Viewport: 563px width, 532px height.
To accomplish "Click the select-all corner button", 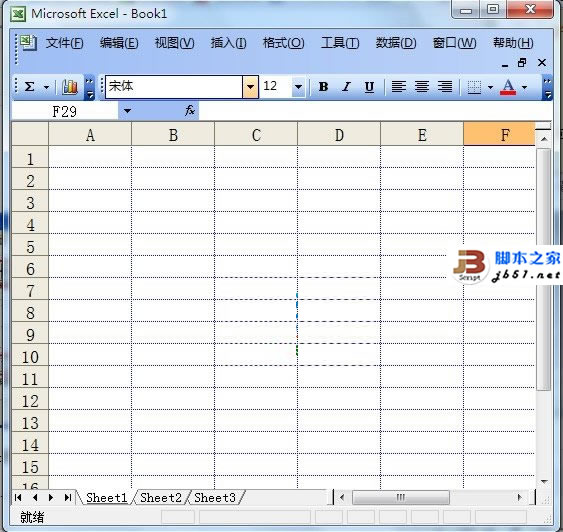I will 30,134.
